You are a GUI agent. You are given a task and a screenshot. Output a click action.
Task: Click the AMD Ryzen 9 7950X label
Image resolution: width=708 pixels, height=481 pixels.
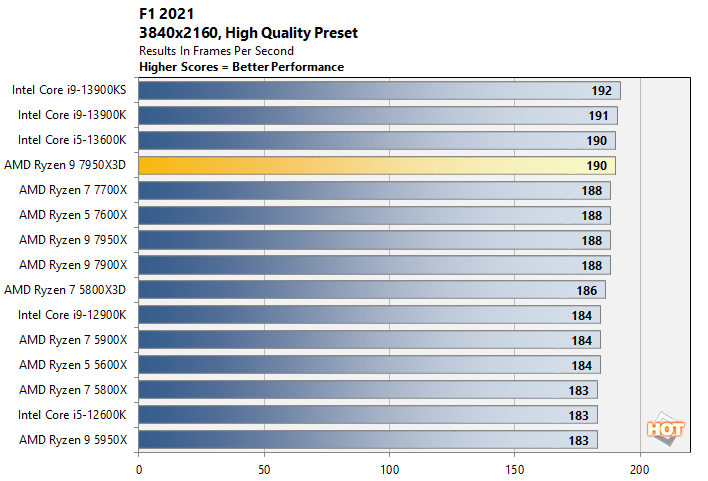pos(73,240)
